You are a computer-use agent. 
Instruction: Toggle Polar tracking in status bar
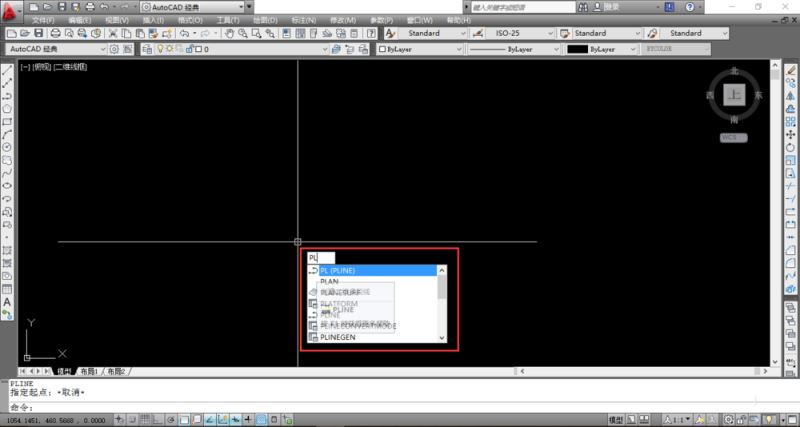coord(171,420)
